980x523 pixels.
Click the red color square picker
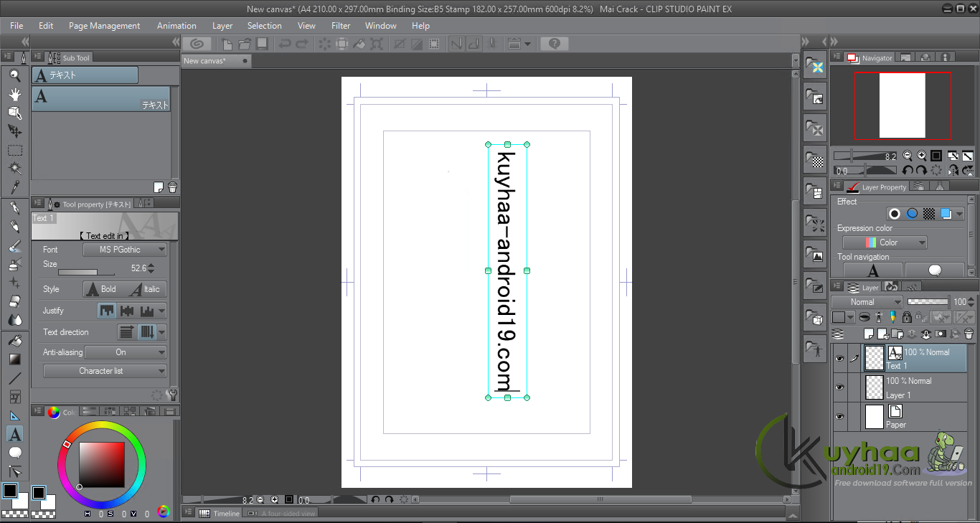coord(102,465)
